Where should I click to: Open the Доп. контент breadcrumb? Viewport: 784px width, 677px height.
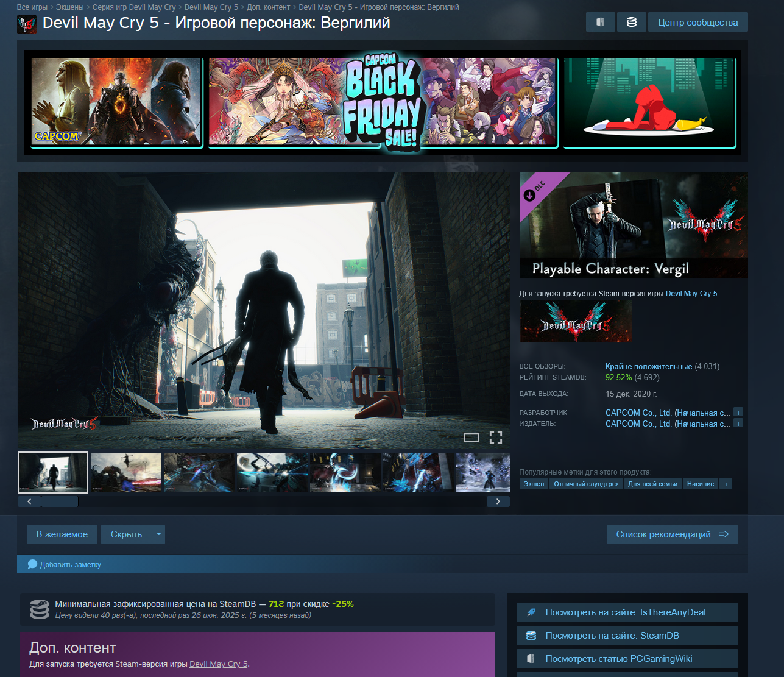269,7
